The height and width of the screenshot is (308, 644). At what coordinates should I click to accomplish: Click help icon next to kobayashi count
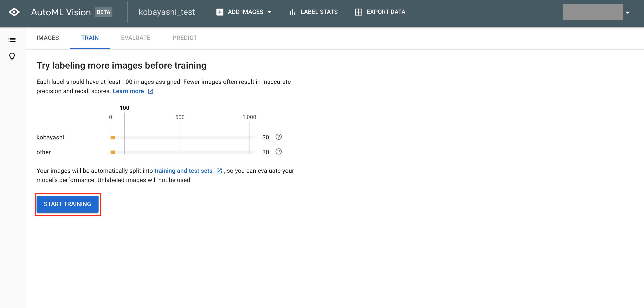point(279,137)
